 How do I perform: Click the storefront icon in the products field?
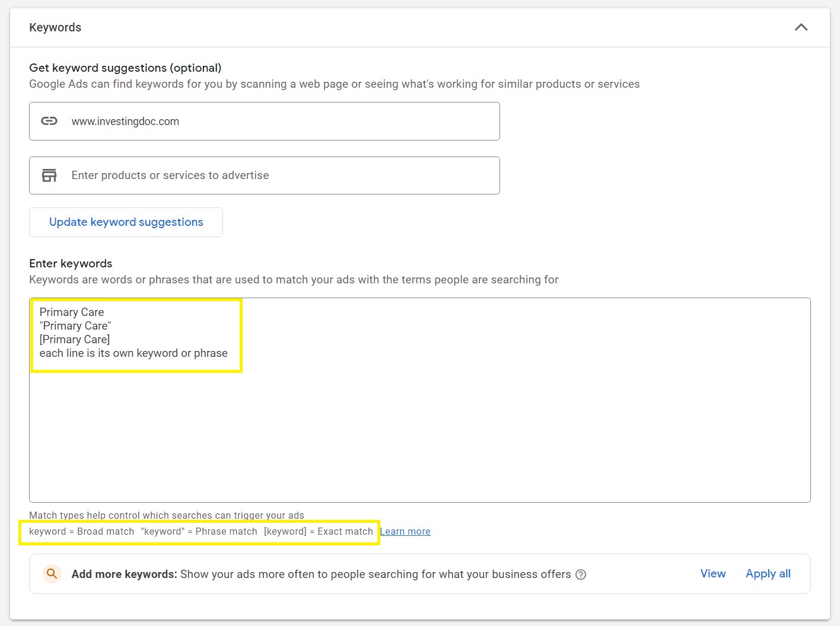(x=49, y=175)
